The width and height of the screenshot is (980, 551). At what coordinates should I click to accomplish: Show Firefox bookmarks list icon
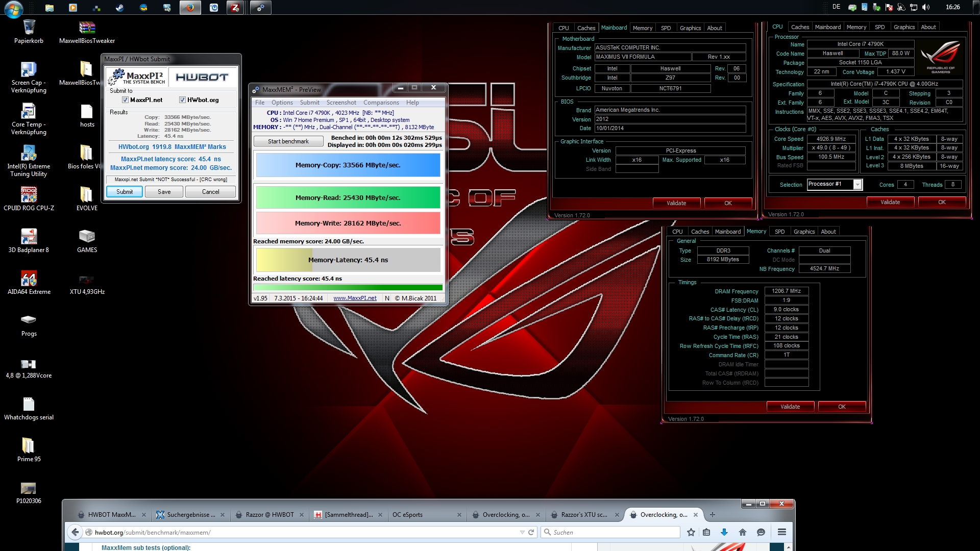coord(706,532)
